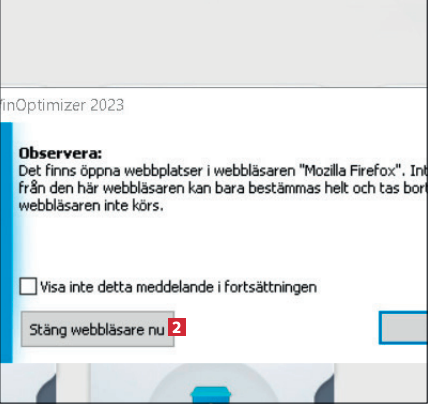
Task: Click the light circle behind trash icon
Action: pyautogui.click(x=213, y=383)
